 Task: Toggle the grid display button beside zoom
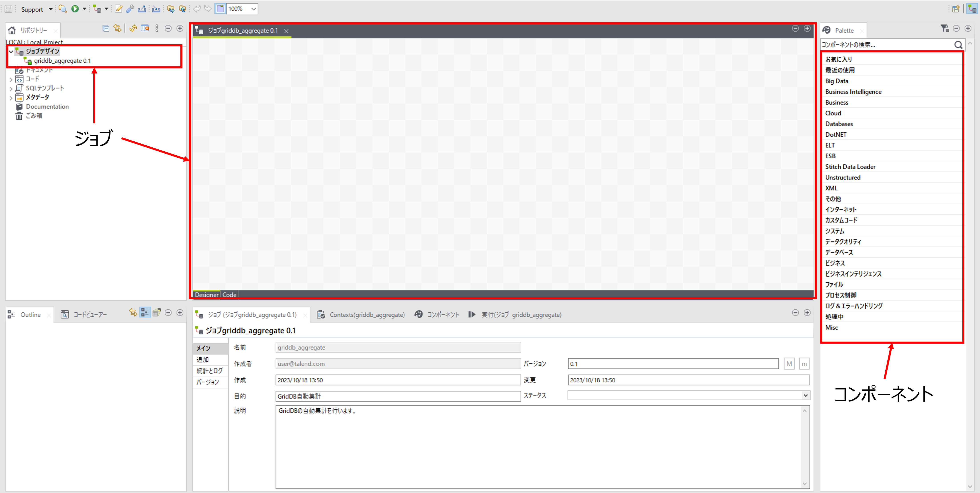pyautogui.click(x=220, y=9)
